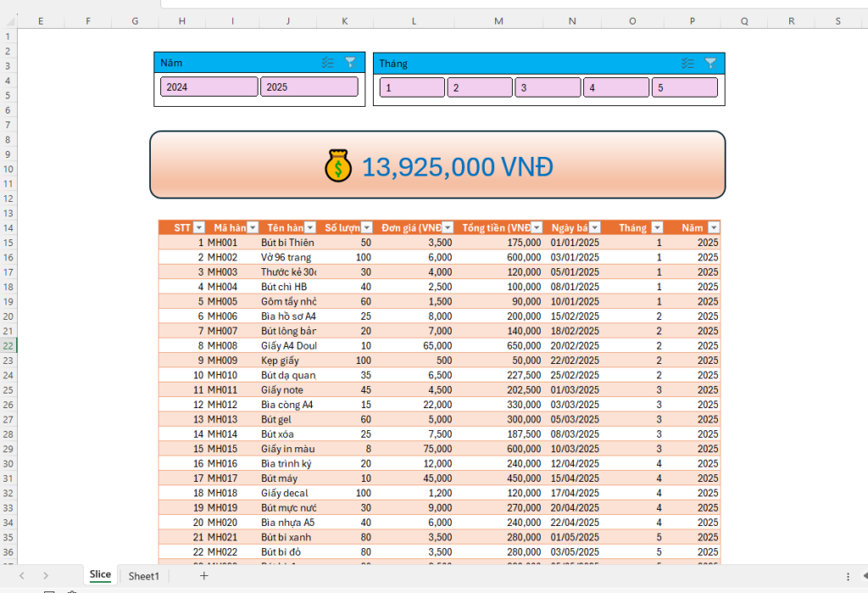Click the 13,925,000 VNĐ total banner
The height and width of the screenshot is (593, 868).
[x=458, y=167]
